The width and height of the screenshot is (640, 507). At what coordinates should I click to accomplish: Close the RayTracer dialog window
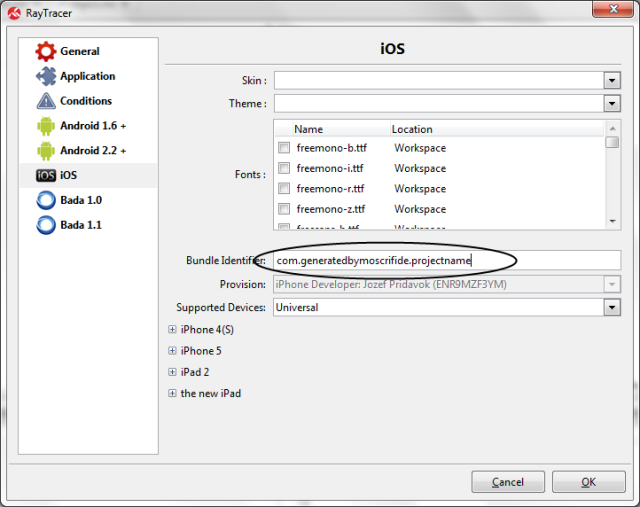pyautogui.click(x=613, y=9)
